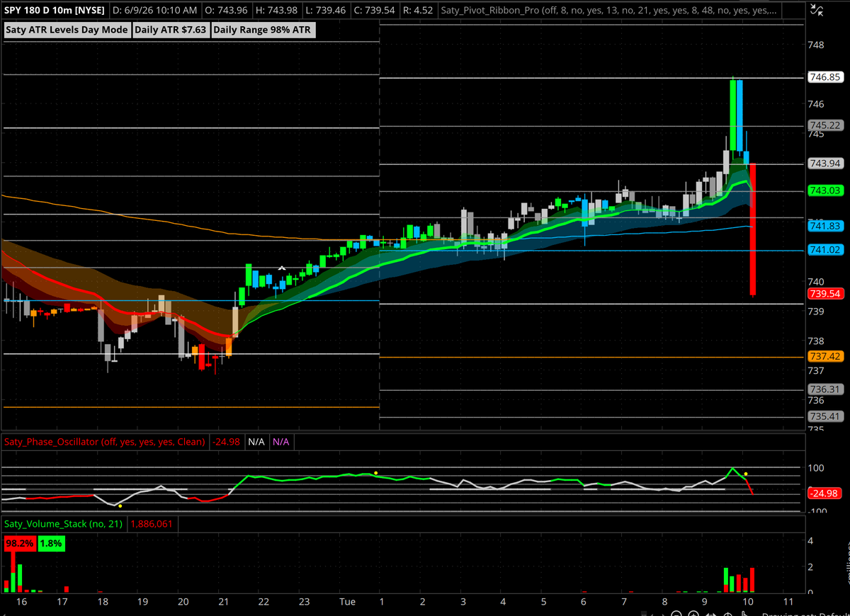The height and width of the screenshot is (616, 850).
Task: Click the 738 price axis label
Action: (x=816, y=341)
